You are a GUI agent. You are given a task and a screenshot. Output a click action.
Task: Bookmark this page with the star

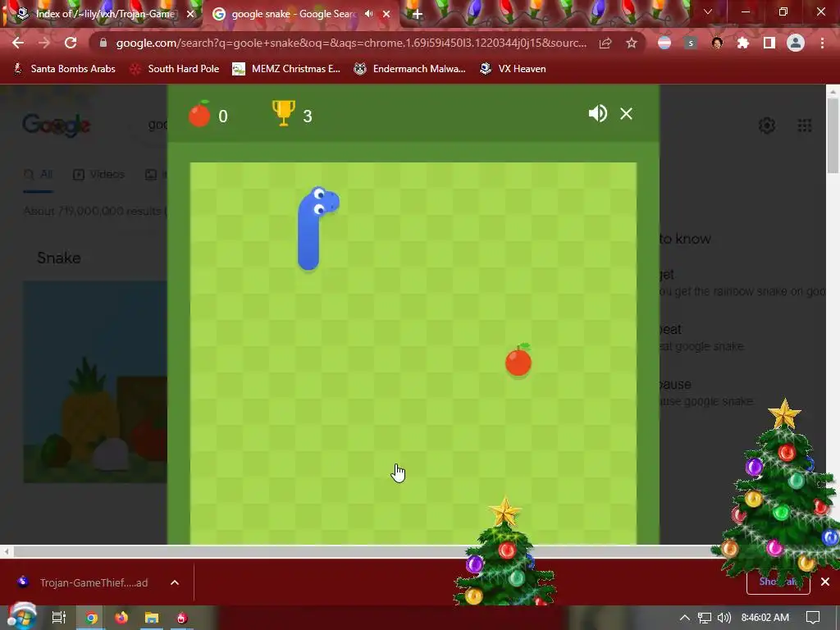(632, 43)
